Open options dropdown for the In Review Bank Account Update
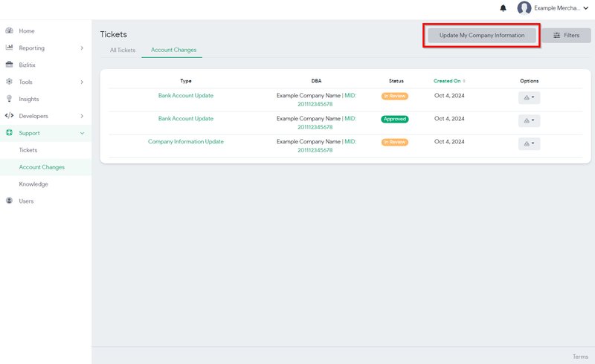 [x=530, y=98]
